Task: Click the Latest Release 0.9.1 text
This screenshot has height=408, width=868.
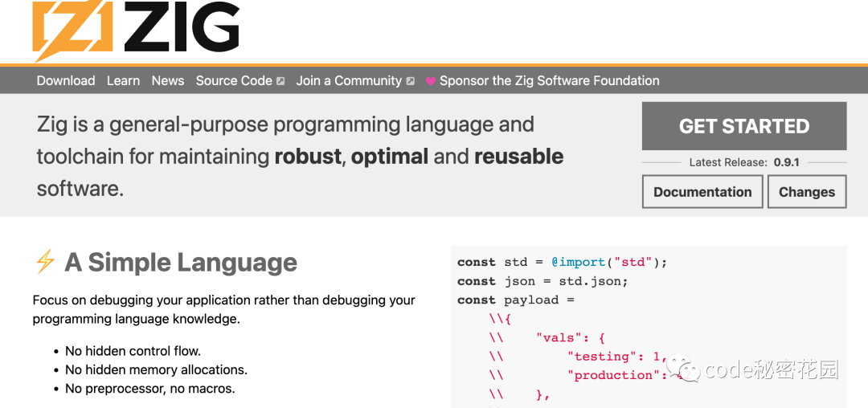Action: pos(744,162)
